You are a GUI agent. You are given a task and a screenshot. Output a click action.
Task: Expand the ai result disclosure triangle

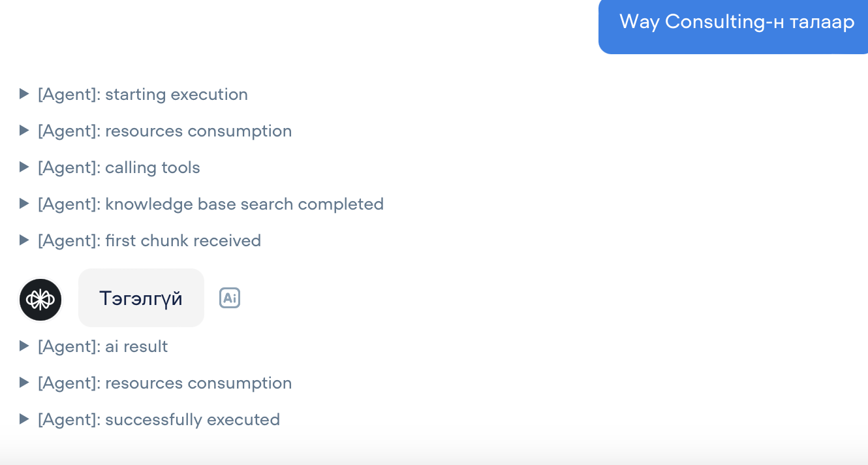tap(25, 346)
